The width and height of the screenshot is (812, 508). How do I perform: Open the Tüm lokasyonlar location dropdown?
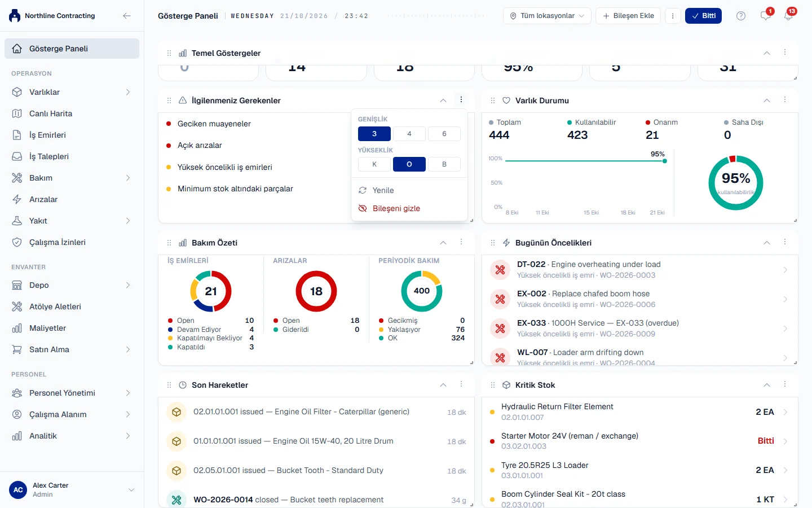[x=547, y=16]
